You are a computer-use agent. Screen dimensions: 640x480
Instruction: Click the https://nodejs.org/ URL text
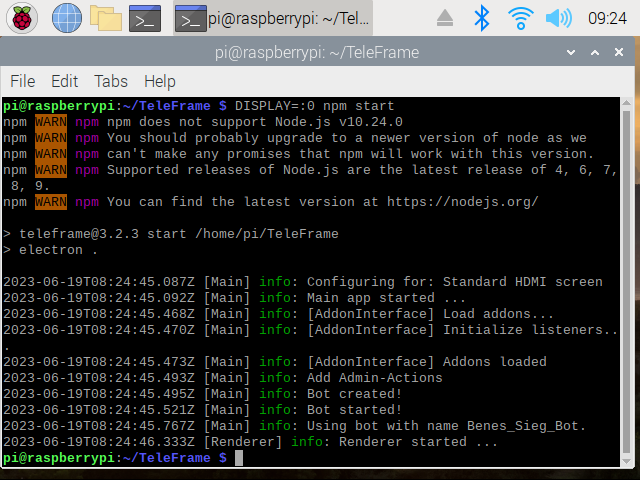[x=462, y=202]
